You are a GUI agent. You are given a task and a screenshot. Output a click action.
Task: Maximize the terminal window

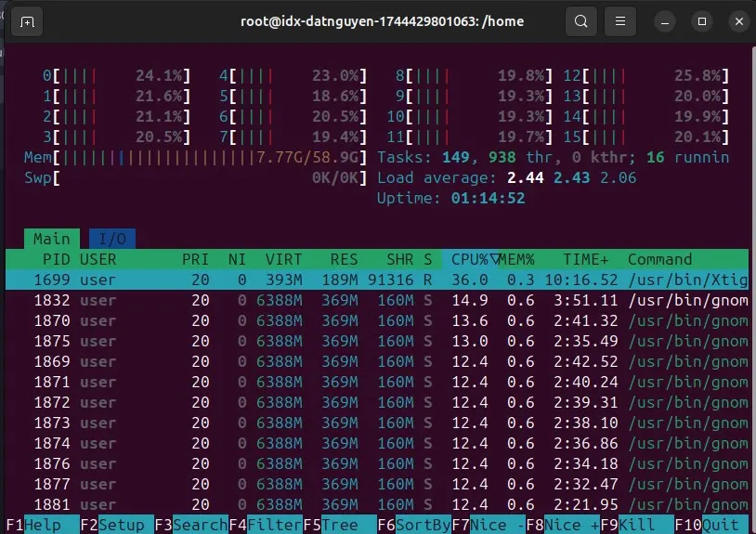(x=702, y=21)
